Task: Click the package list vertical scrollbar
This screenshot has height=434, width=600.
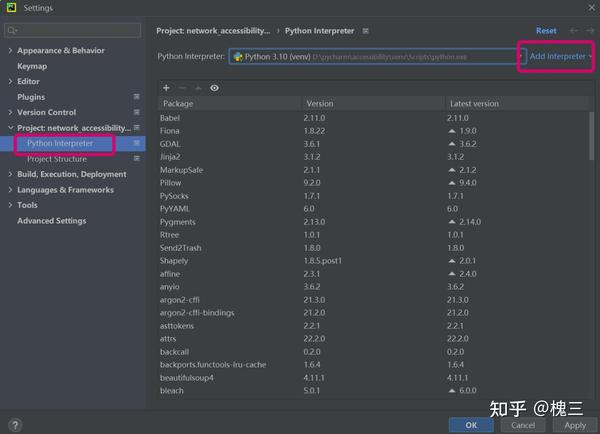Action: (x=592, y=136)
